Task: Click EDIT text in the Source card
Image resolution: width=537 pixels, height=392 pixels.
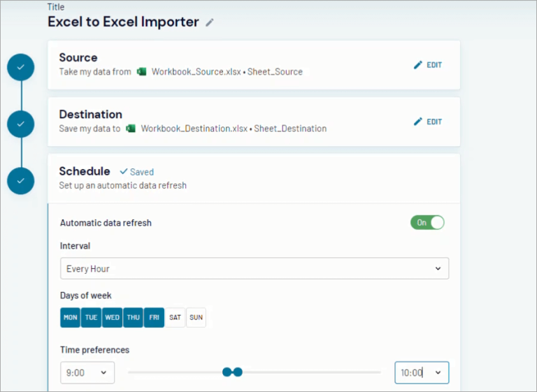Action: (x=434, y=65)
